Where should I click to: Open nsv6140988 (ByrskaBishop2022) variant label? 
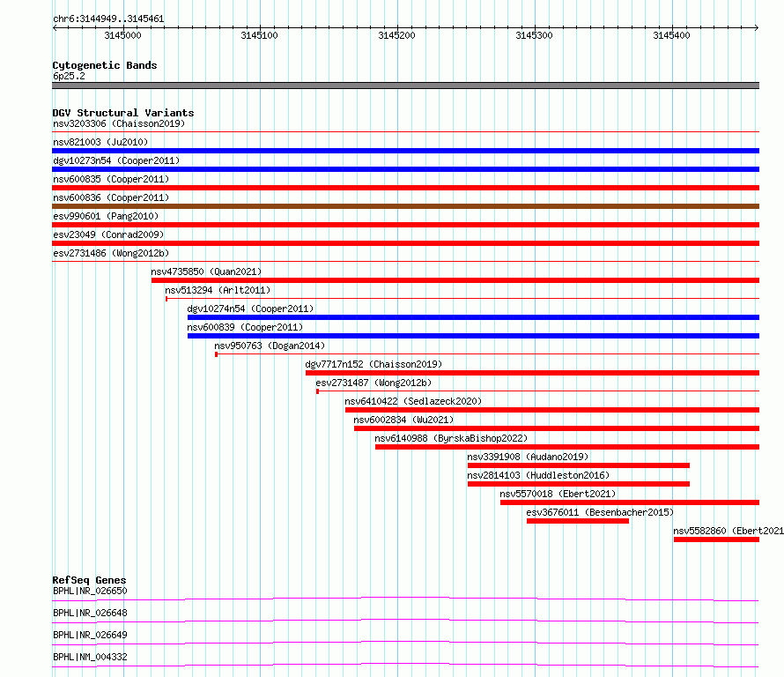click(451, 438)
